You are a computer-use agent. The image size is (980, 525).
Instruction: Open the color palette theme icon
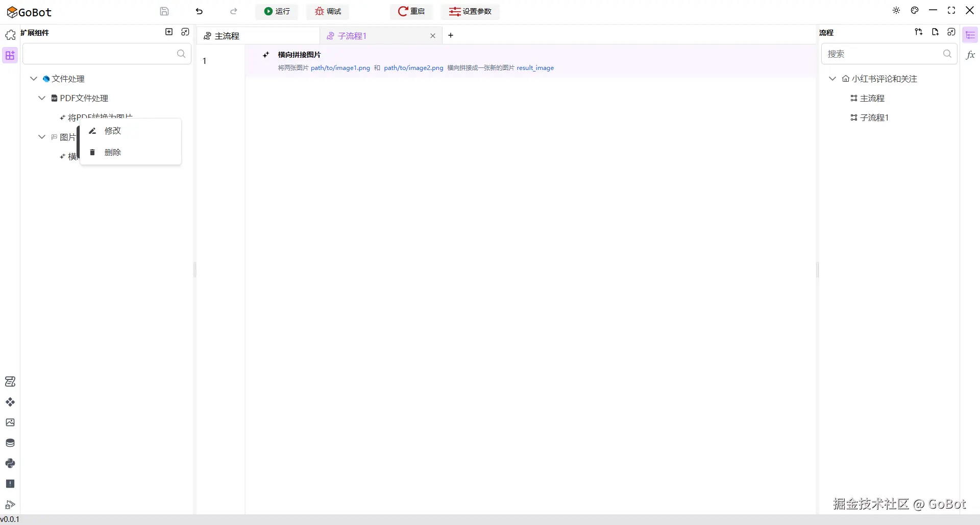[x=915, y=10]
